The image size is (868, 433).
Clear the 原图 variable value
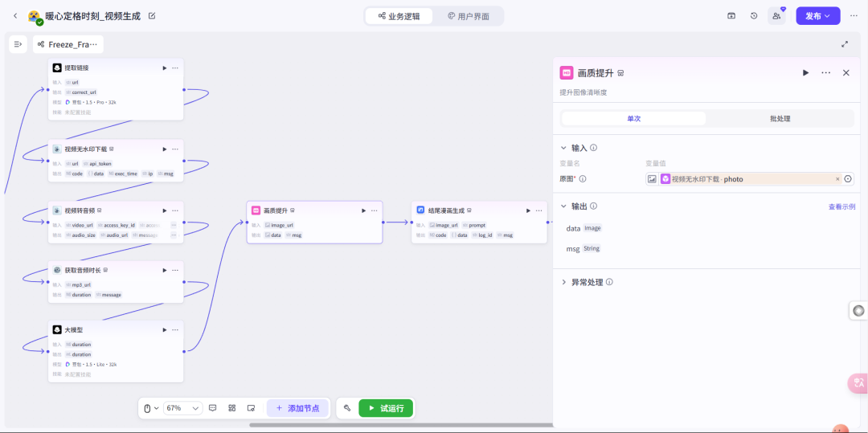[x=837, y=179]
